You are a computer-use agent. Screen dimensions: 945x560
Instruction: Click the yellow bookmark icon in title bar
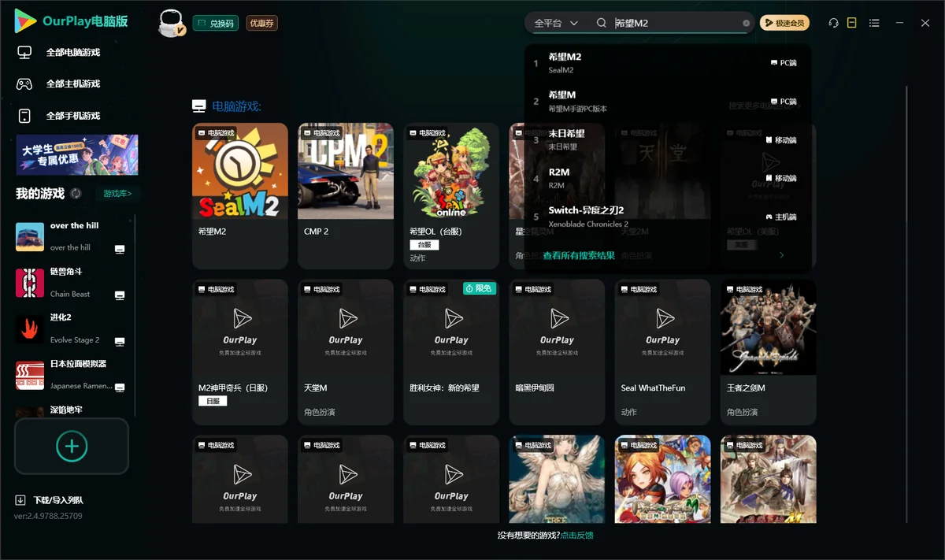pos(851,24)
